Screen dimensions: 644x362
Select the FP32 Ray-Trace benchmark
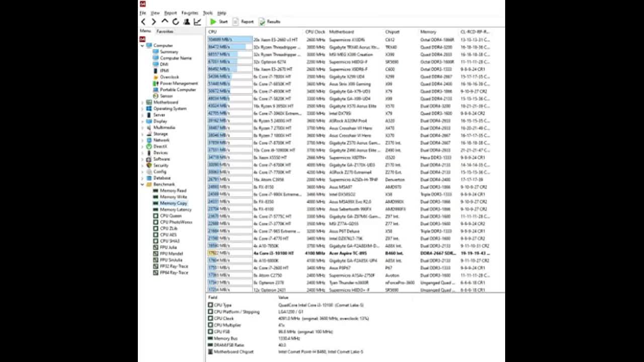coord(174,266)
